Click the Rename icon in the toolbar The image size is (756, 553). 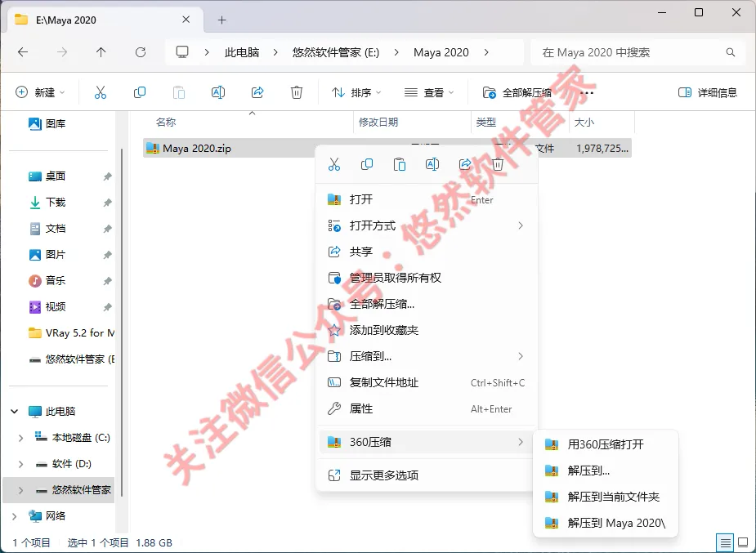pos(218,92)
